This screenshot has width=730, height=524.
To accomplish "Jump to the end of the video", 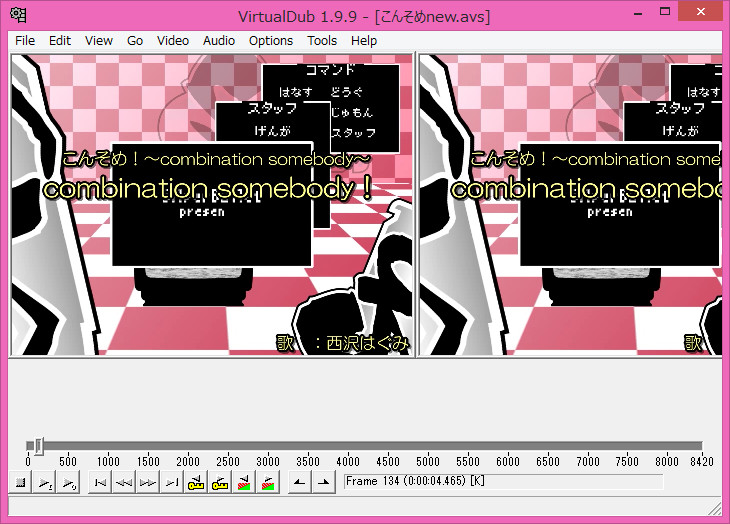I will (x=172, y=482).
